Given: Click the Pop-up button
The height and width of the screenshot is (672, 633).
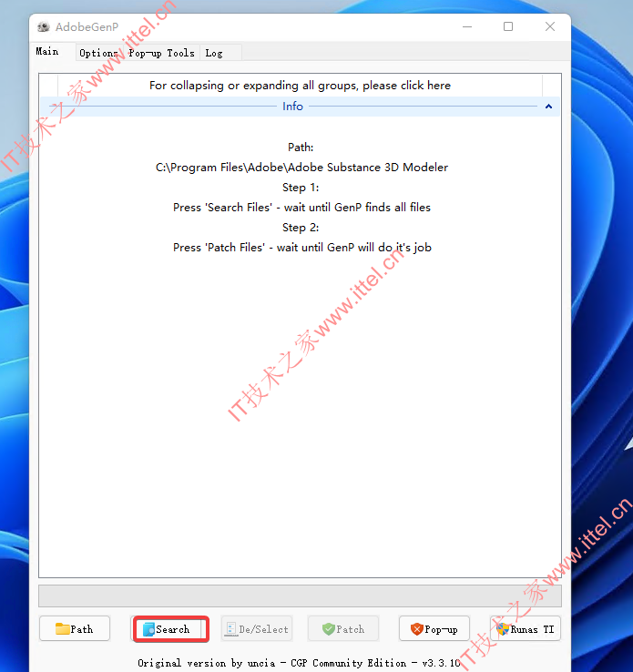Looking at the screenshot, I should pyautogui.click(x=434, y=628).
